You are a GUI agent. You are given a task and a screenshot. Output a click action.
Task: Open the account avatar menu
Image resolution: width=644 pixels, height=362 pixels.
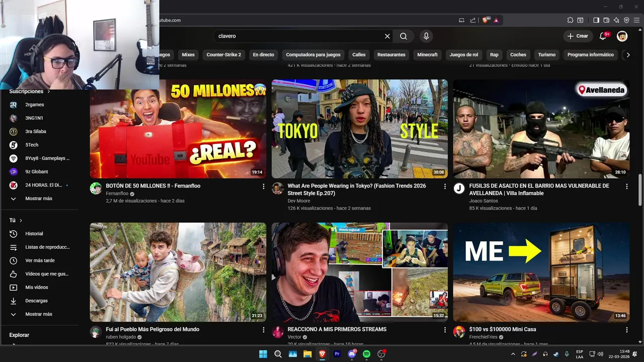point(622,36)
